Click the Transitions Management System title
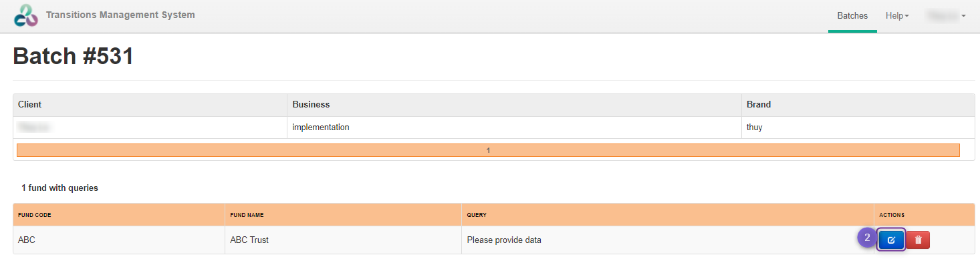This screenshot has height=261, width=980. pos(120,15)
